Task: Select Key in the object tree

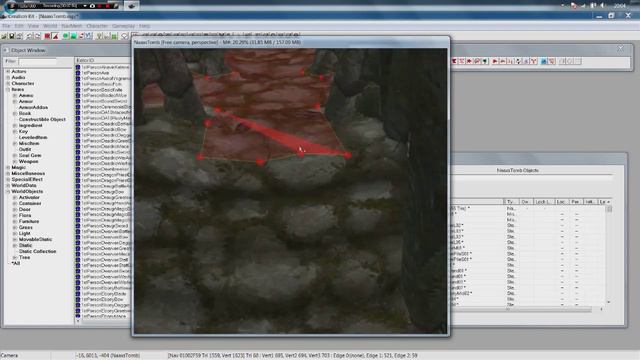Action: [x=23, y=131]
